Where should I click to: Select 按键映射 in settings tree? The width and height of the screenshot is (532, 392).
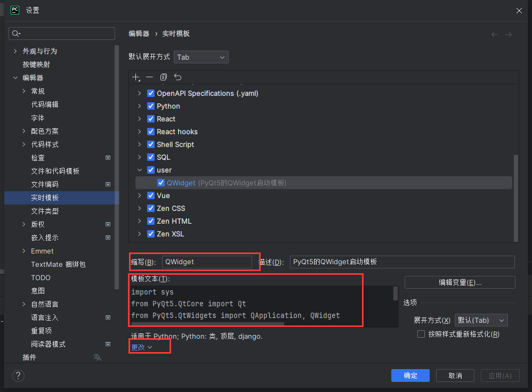tap(36, 64)
